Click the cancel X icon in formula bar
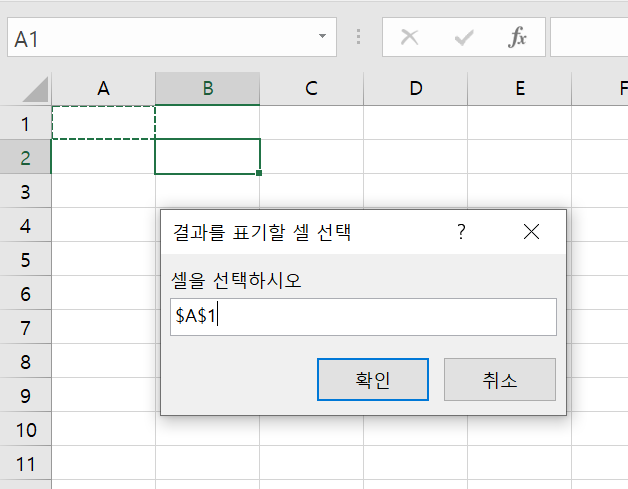Image resolution: width=628 pixels, height=489 pixels. tap(409, 37)
